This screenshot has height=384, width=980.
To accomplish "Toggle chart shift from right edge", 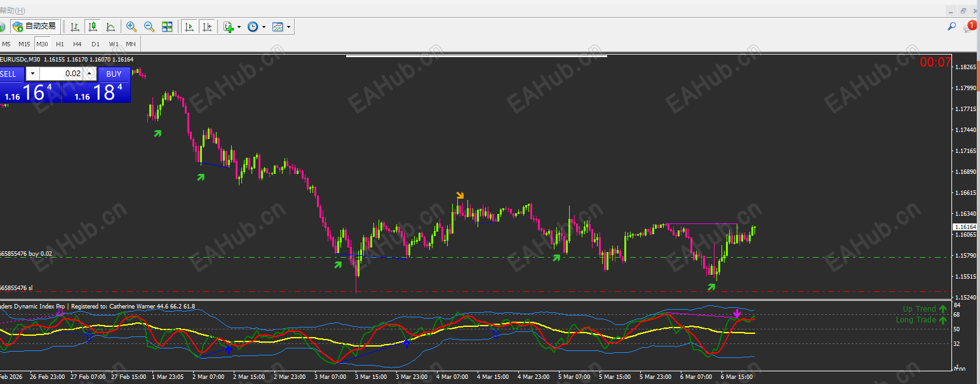I will (x=206, y=27).
